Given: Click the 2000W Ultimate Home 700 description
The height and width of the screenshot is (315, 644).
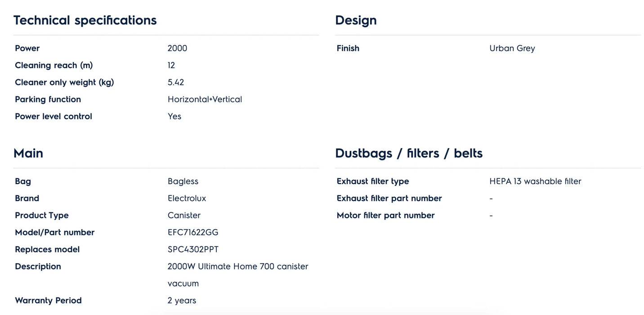Looking at the screenshot, I should 237,266.
